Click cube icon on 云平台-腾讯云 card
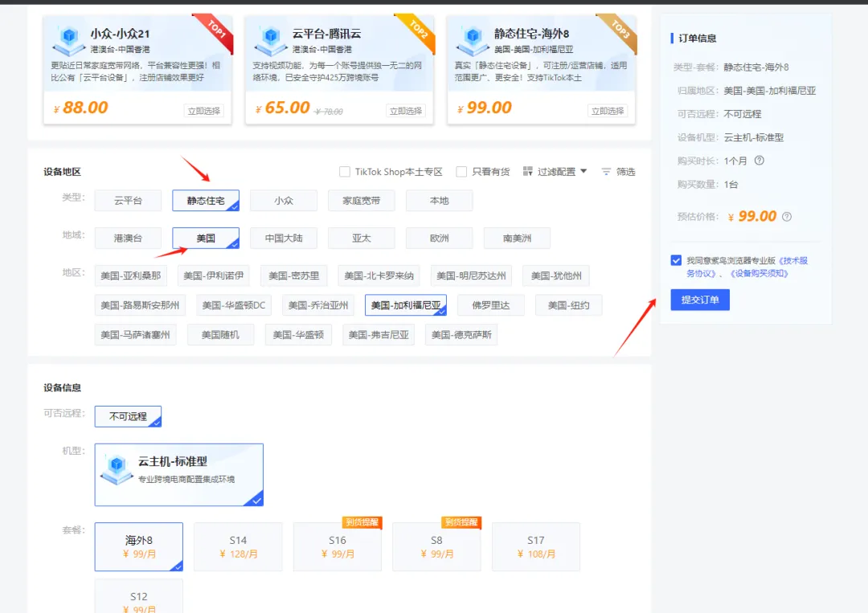The width and height of the screenshot is (868, 613). coord(271,40)
